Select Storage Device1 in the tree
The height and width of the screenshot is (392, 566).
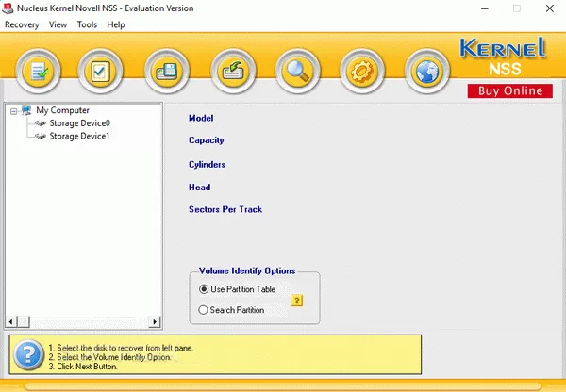pyautogui.click(x=79, y=136)
